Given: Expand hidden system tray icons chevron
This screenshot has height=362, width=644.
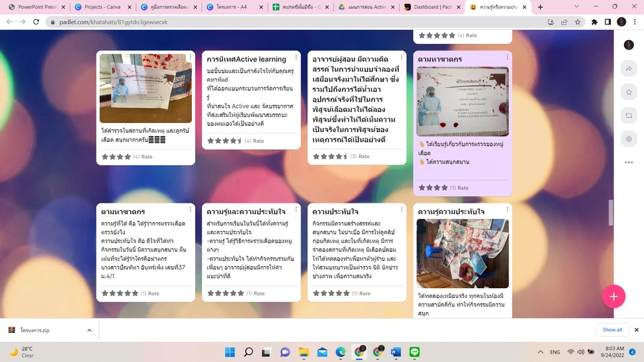Looking at the screenshot, I should [x=540, y=352].
